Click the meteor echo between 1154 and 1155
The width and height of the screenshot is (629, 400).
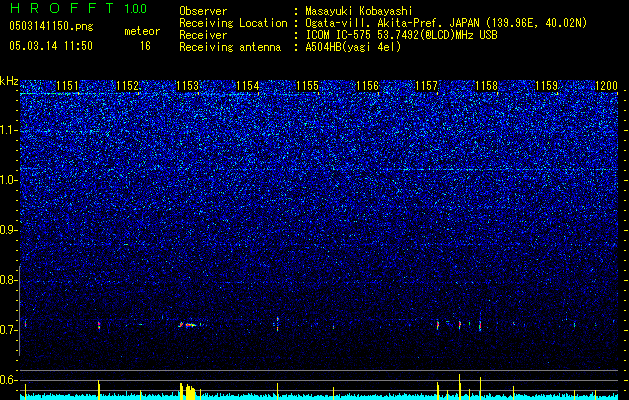[277, 323]
